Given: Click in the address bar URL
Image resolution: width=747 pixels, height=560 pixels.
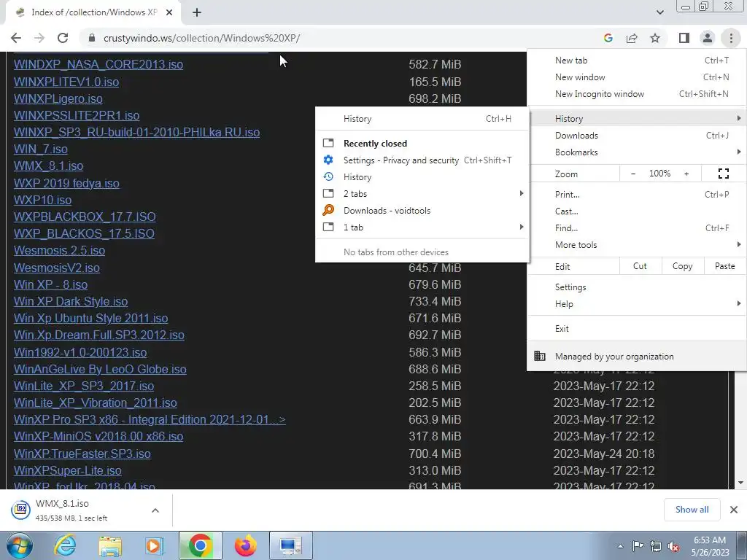Looking at the screenshot, I should coord(201,38).
